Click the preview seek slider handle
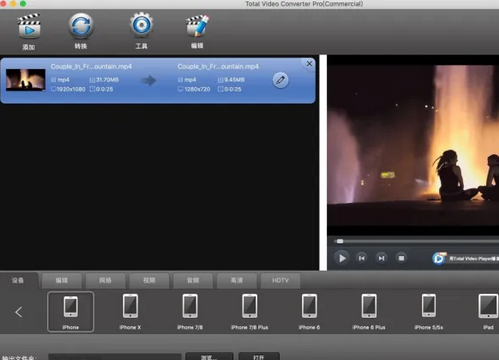This screenshot has height=360, width=499. [x=340, y=241]
